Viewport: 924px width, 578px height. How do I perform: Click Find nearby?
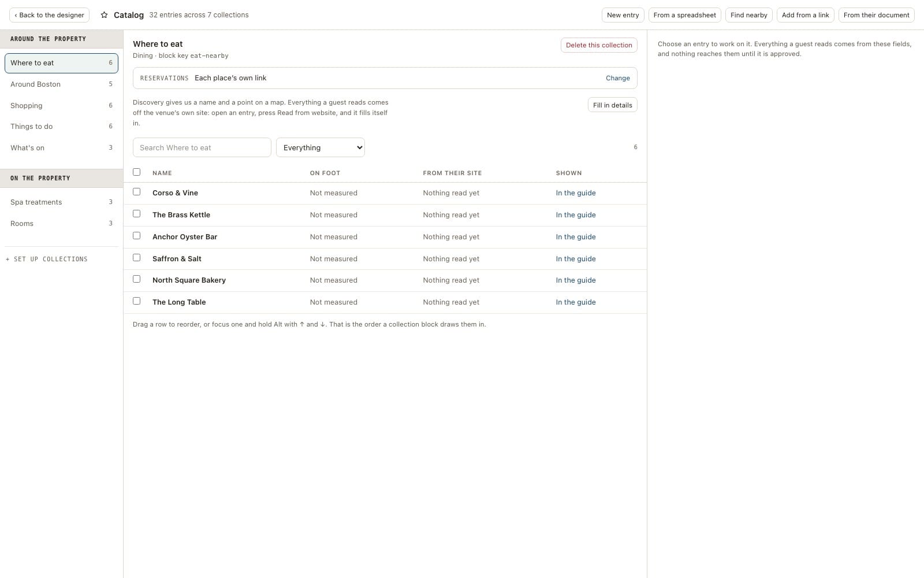(748, 15)
